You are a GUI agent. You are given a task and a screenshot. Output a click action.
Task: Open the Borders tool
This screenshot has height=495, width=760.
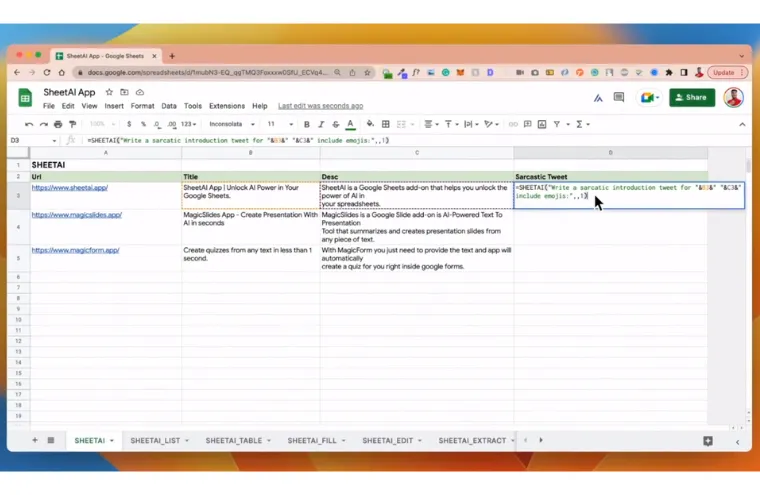pyautogui.click(x=386, y=124)
